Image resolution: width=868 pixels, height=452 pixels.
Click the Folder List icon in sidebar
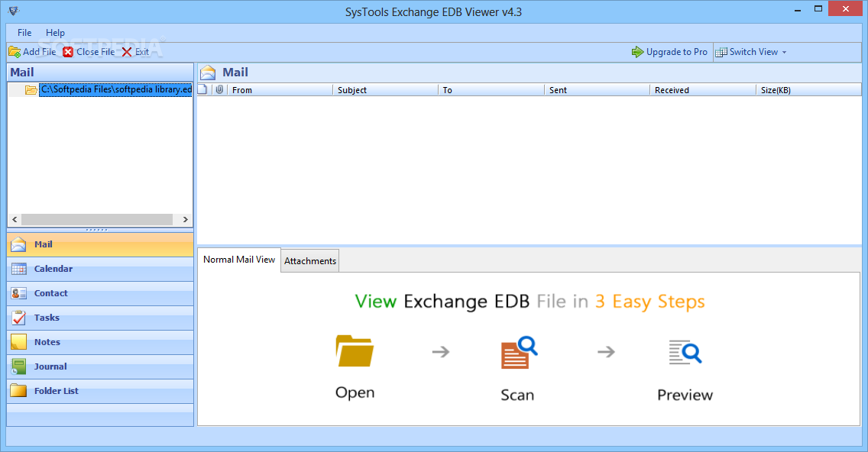click(x=19, y=391)
